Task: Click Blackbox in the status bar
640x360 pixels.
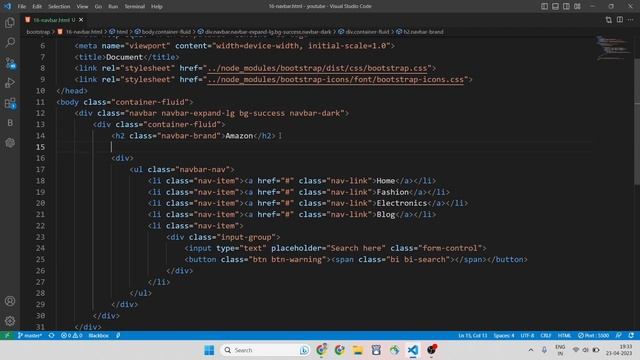Action: tap(98, 336)
